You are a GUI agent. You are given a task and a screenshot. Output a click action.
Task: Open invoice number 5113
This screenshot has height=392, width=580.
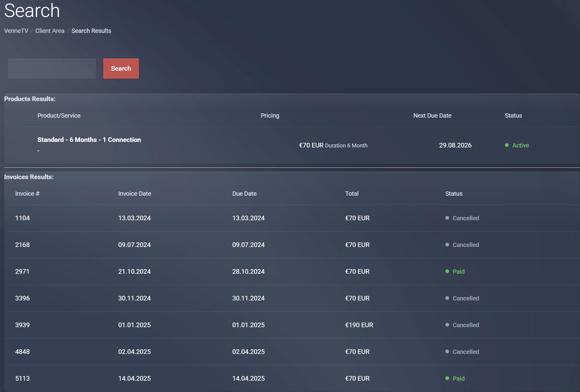pos(22,378)
